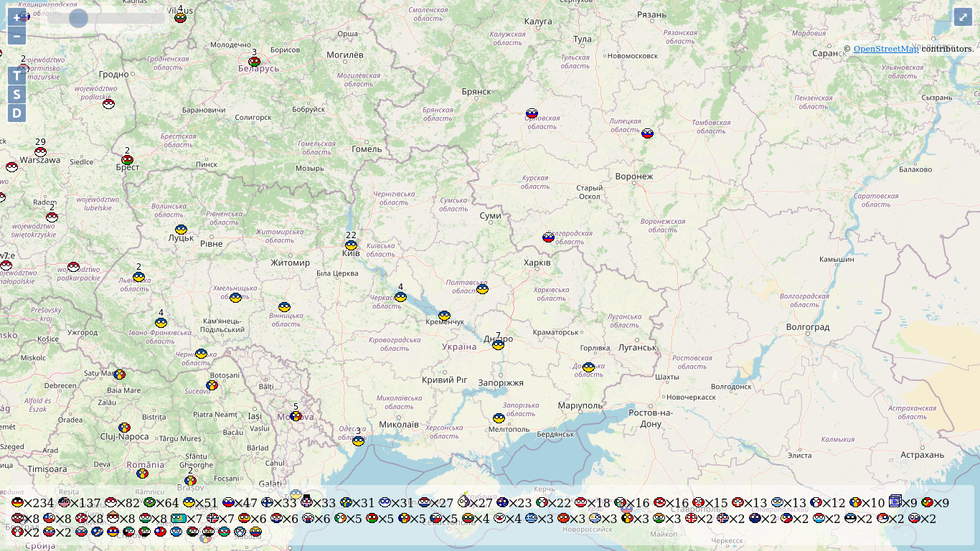Image resolution: width=980 pixels, height=551 pixels.
Task: Click the France ball ×12 in legend
Action: click(816, 503)
